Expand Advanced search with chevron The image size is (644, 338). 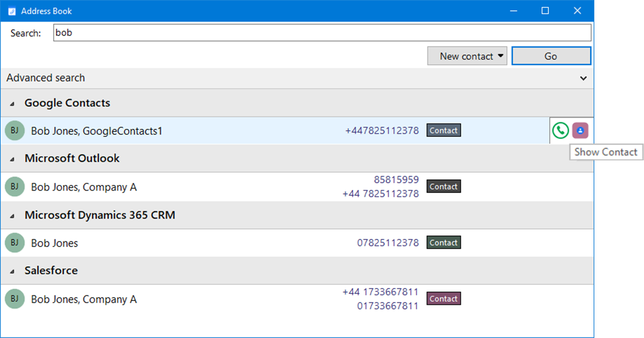click(583, 78)
